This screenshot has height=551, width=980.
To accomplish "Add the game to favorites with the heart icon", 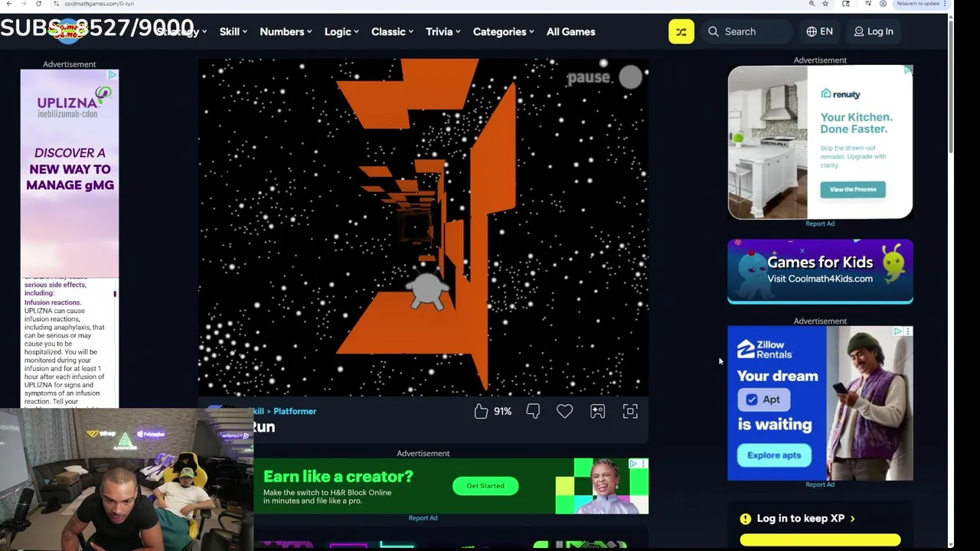I will tap(564, 412).
